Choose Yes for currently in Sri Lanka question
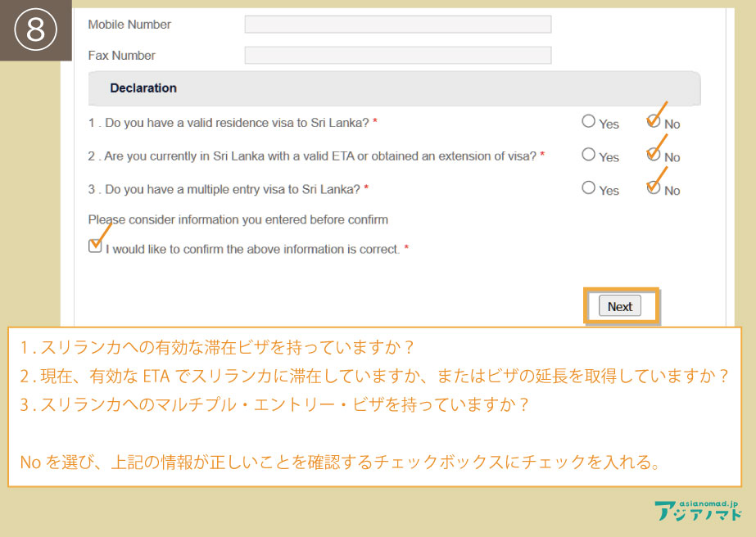Screen dimensions: 756x537 click(x=588, y=154)
